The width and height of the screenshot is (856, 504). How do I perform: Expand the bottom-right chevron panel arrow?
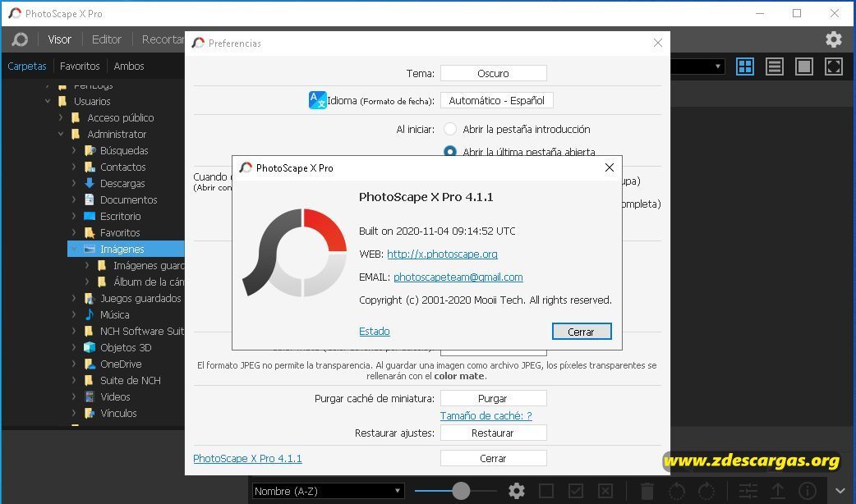tap(840, 491)
